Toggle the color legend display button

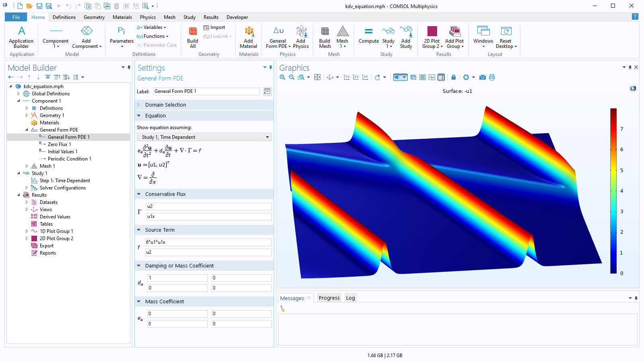[441, 77]
